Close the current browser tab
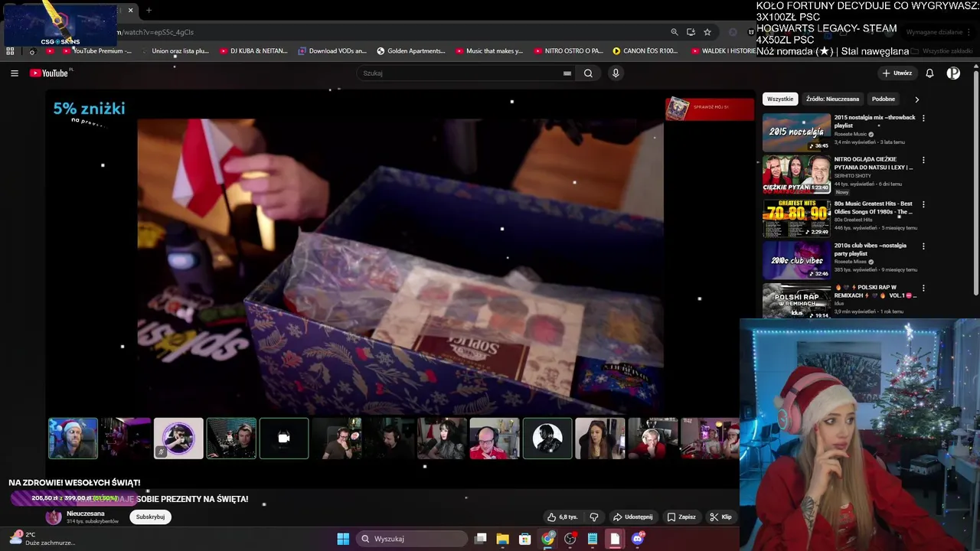 click(130, 11)
